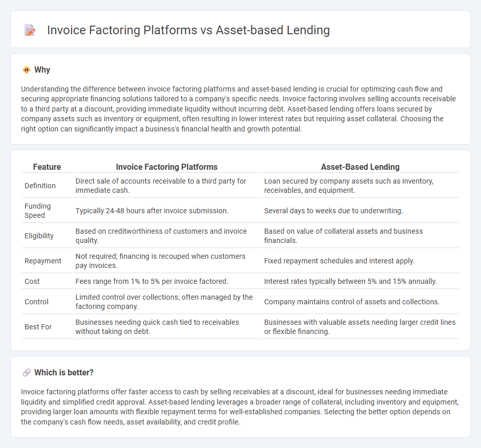The width and height of the screenshot is (481, 448).
Task: Select the Best For row label
Action: tap(38, 327)
